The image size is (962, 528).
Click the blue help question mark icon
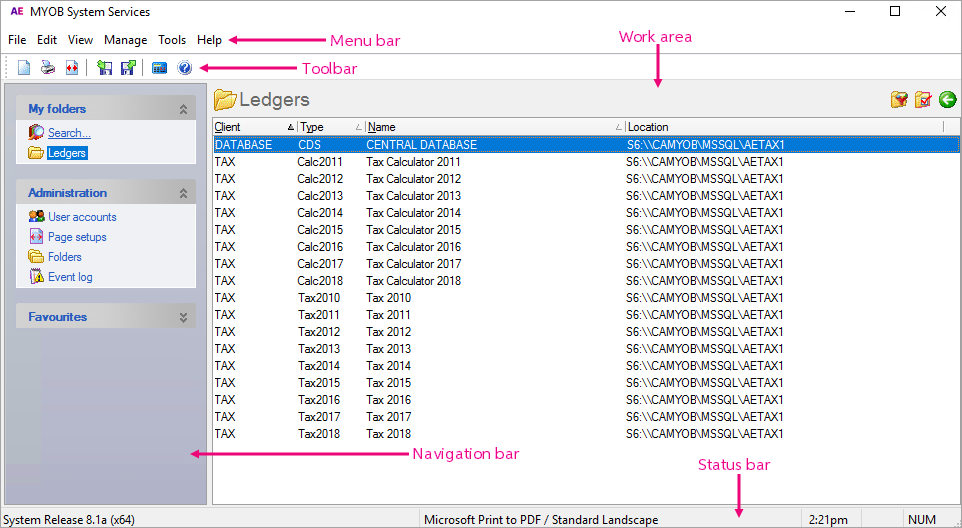pyautogui.click(x=184, y=68)
